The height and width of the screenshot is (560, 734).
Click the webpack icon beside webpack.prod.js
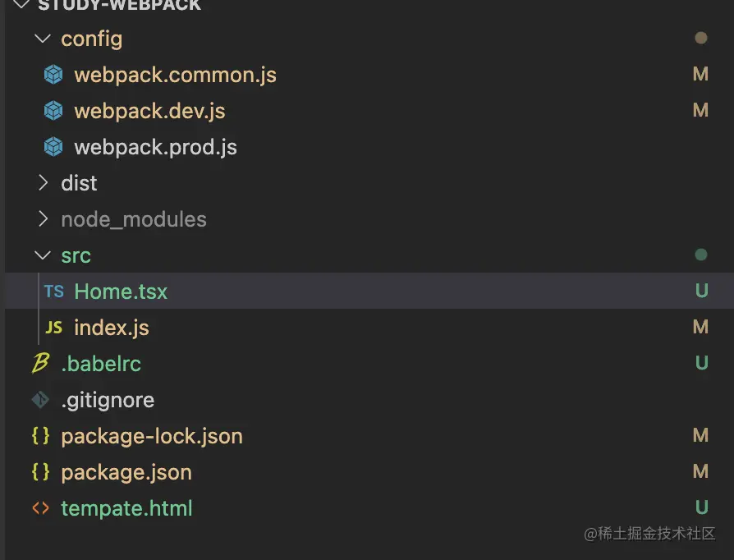(53, 147)
